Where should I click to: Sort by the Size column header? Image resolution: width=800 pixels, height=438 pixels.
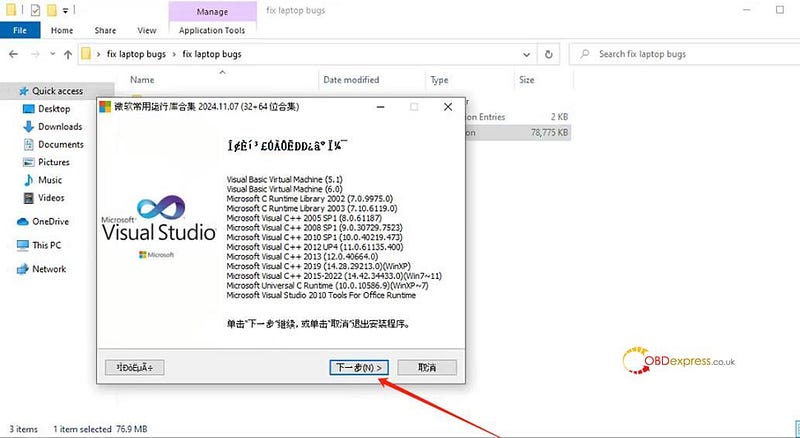pos(527,80)
